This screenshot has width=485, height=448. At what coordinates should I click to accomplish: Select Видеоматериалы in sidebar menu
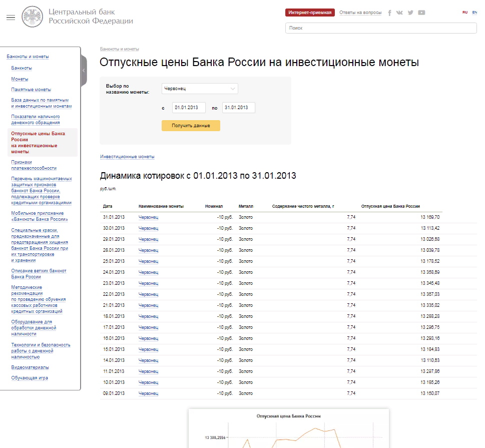click(30, 367)
